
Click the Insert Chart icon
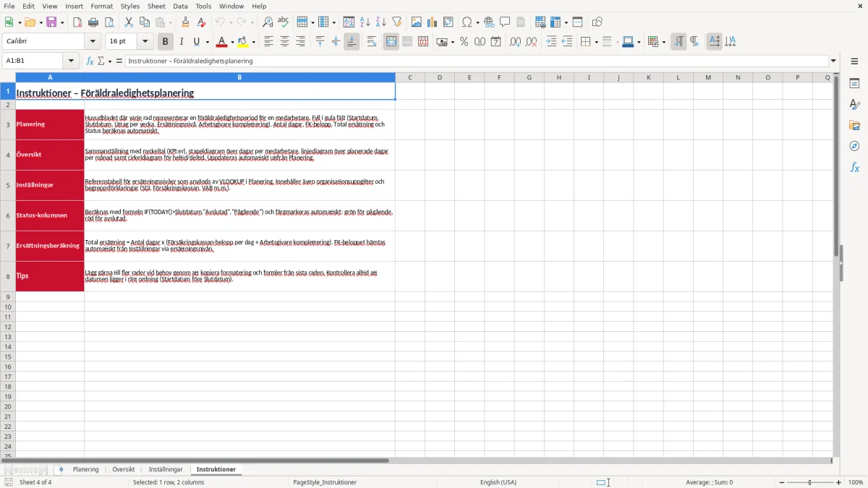pyautogui.click(x=432, y=22)
